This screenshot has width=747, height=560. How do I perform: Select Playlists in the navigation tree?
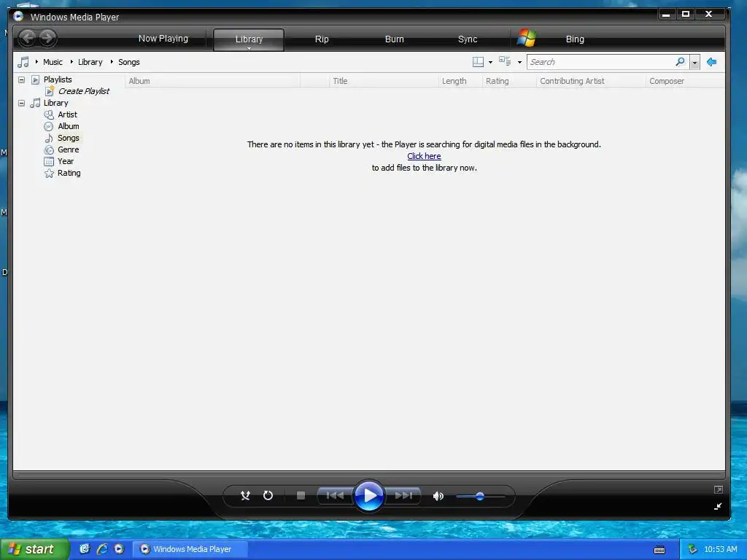point(58,79)
